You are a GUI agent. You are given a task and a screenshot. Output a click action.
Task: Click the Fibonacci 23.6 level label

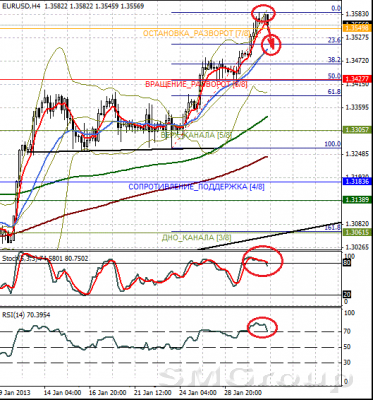[x=334, y=40]
